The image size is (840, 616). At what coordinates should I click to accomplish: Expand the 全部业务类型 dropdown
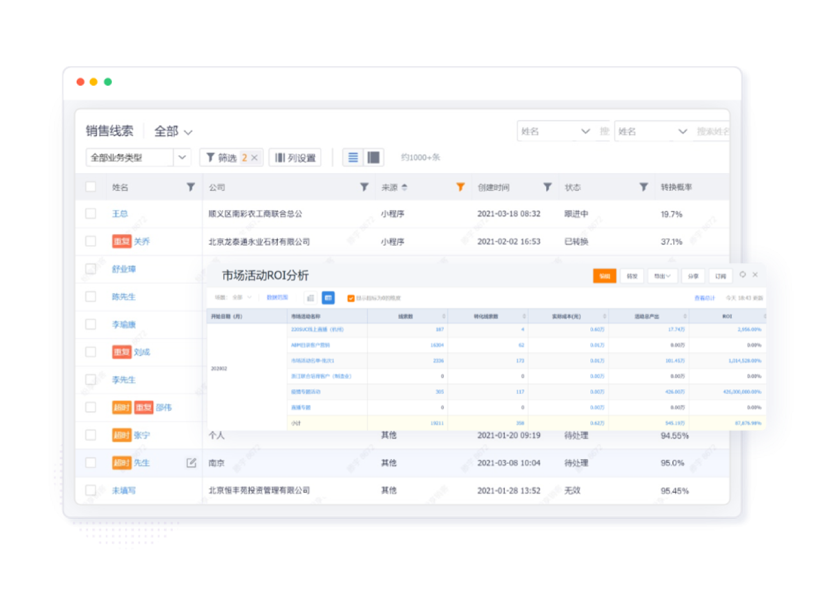(182, 158)
